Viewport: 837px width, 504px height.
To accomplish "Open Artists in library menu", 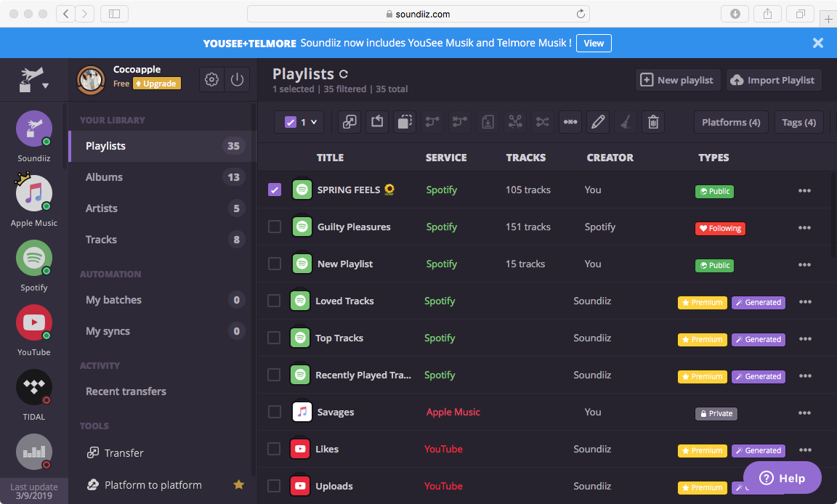I will [x=163, y=208].
